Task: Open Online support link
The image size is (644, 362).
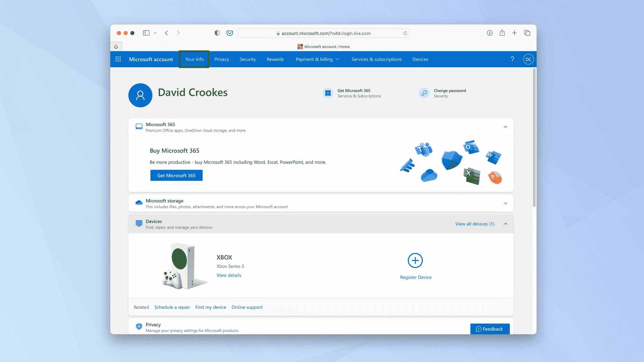Action: tap(247, 307)
